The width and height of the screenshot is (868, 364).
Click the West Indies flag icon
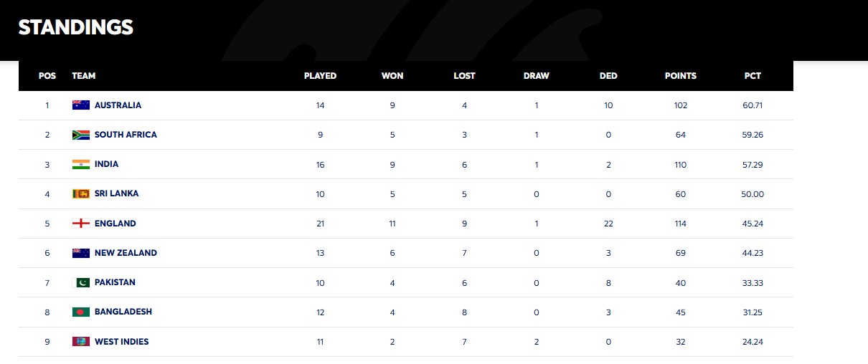coord(80,342)
